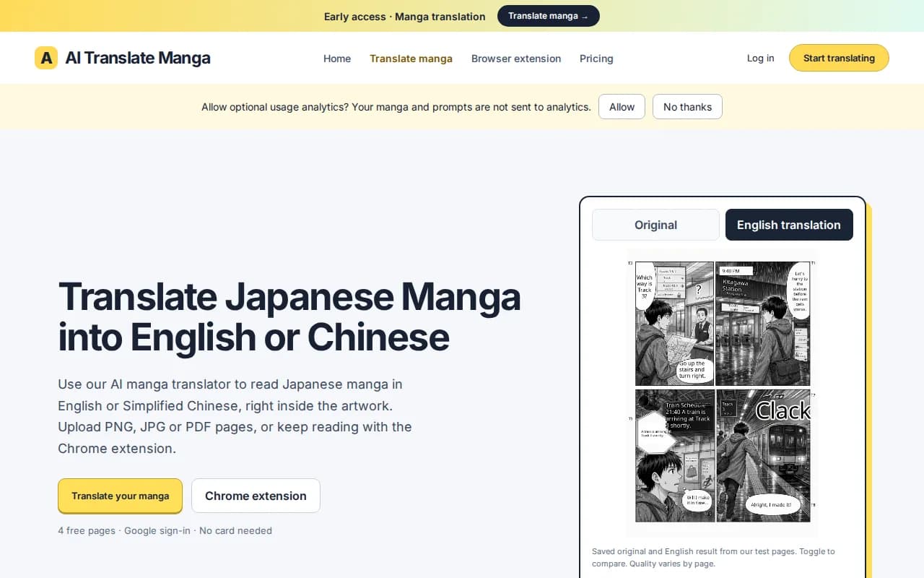Select Translate manga in the navigation bar

pyautogui.click(x=411, y=59)
